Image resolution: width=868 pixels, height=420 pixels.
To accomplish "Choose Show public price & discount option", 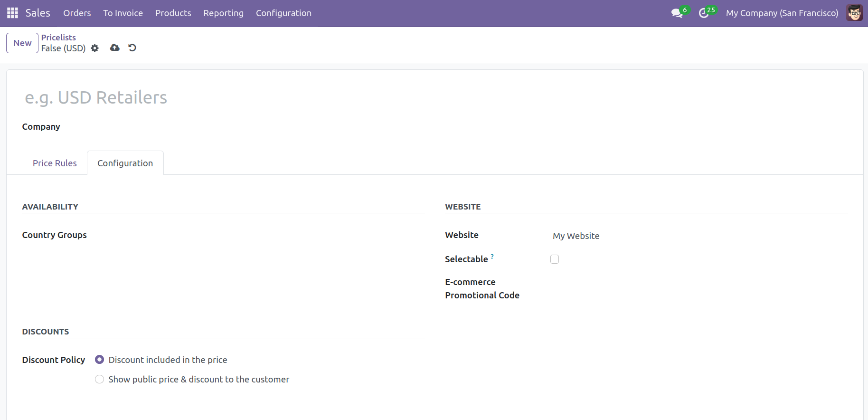I will (99, 379).
